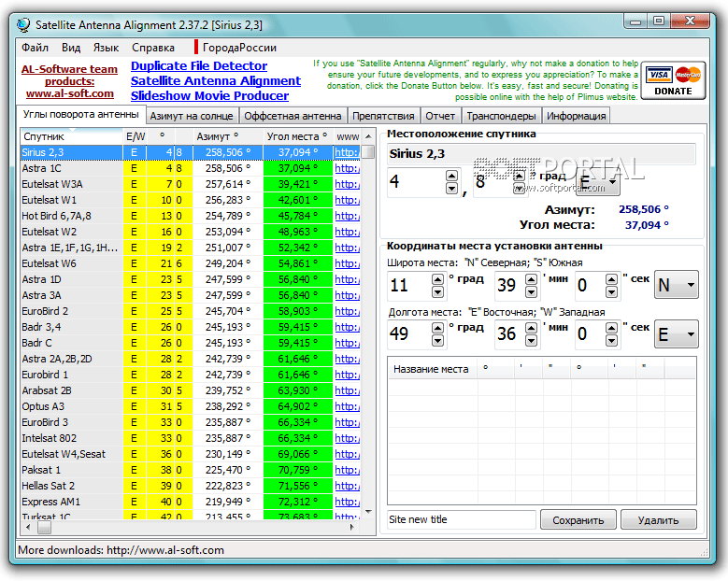Open the Duplicate File Detector link

(199, 66)
